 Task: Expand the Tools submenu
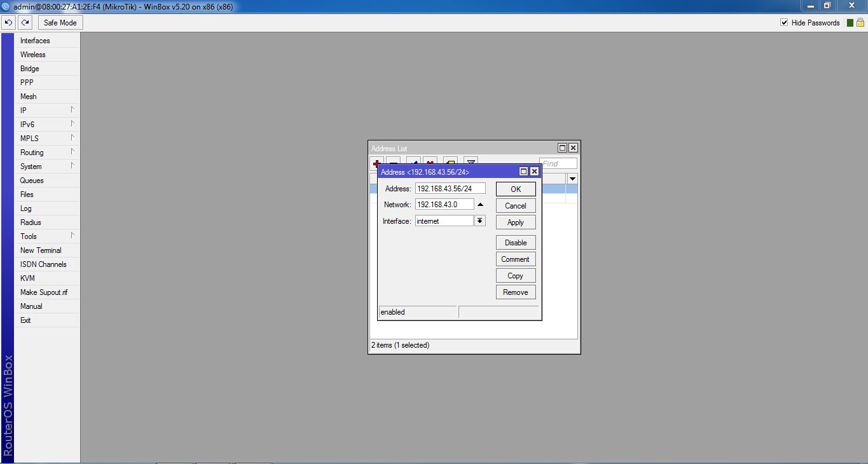48,236
